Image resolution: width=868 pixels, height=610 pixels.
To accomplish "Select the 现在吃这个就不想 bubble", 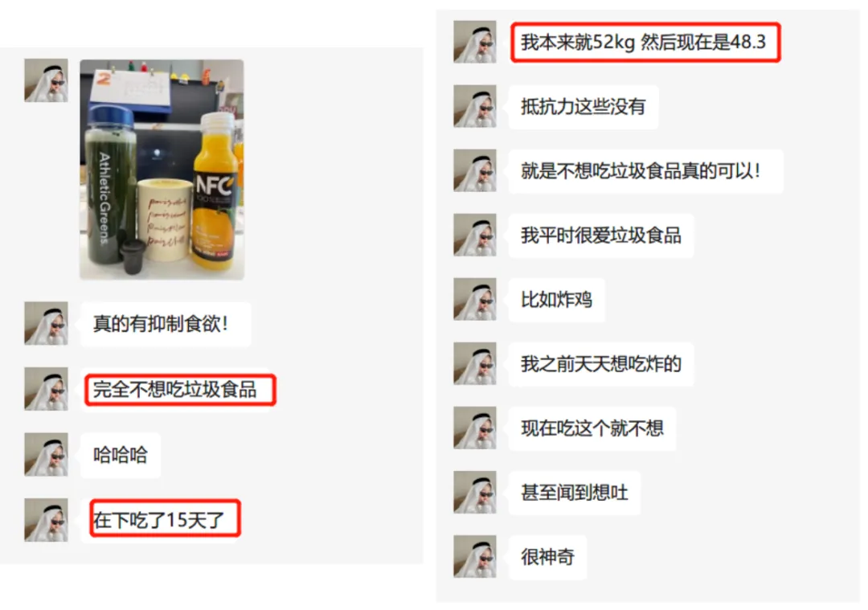I will pos(592,428).
